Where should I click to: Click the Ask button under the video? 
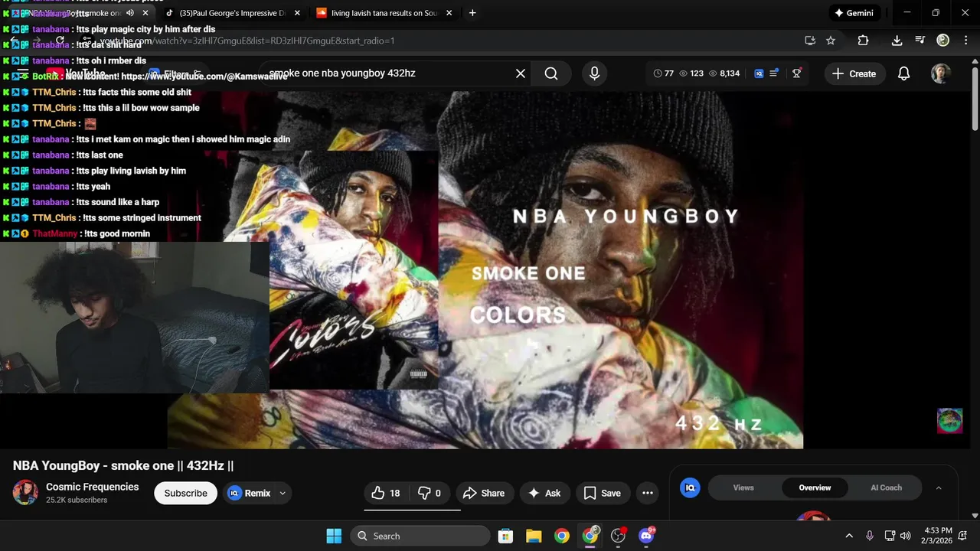pyautogui.click(x=544, y=494)
